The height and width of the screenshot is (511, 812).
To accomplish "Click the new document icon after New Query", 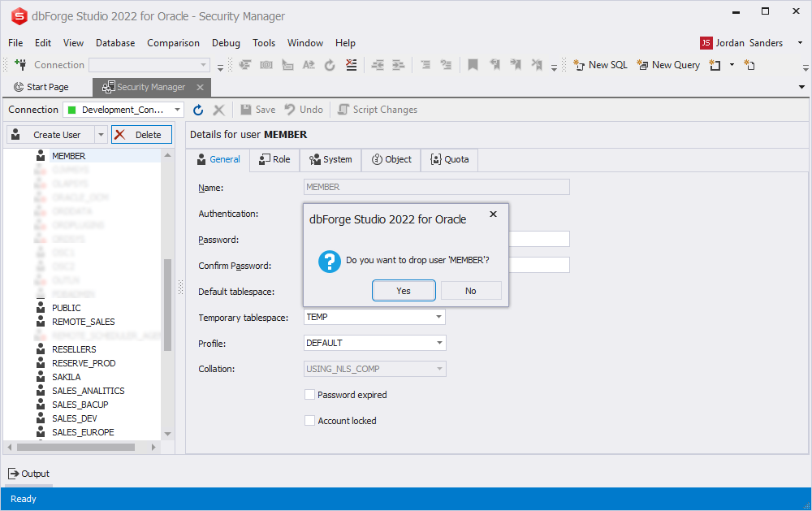I will tap(715, 65).
